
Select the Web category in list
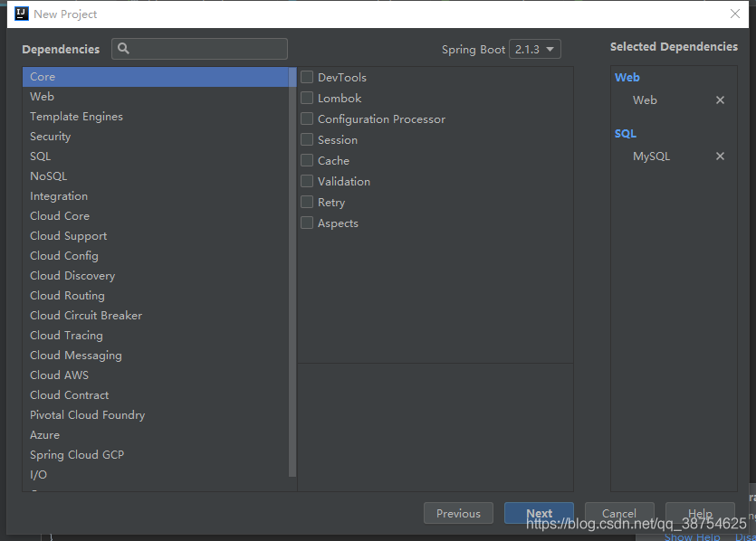tap(155, 97)
